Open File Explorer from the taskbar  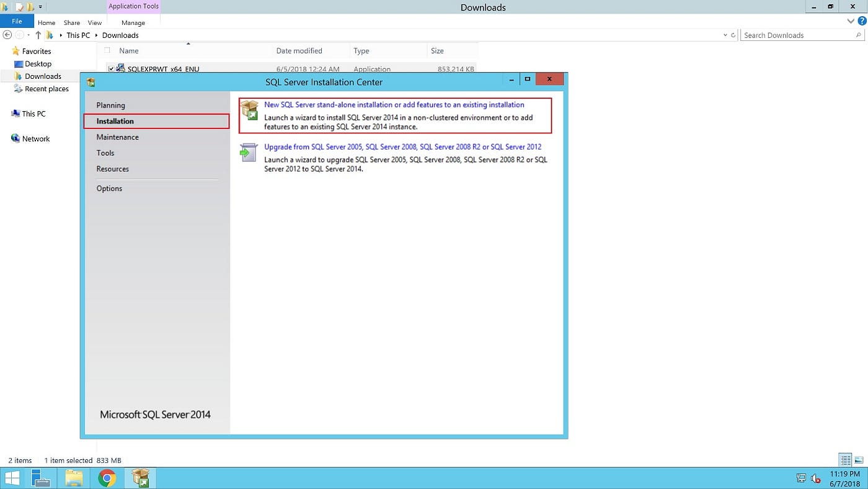pos(74,478)
